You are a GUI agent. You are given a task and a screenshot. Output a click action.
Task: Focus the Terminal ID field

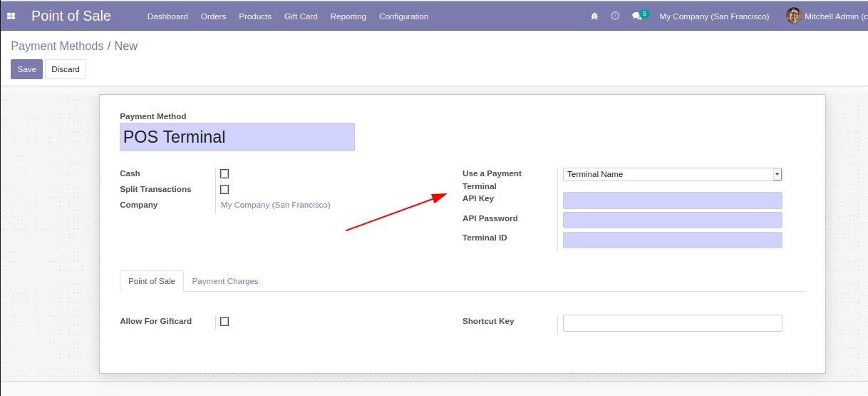pos(672,240)
